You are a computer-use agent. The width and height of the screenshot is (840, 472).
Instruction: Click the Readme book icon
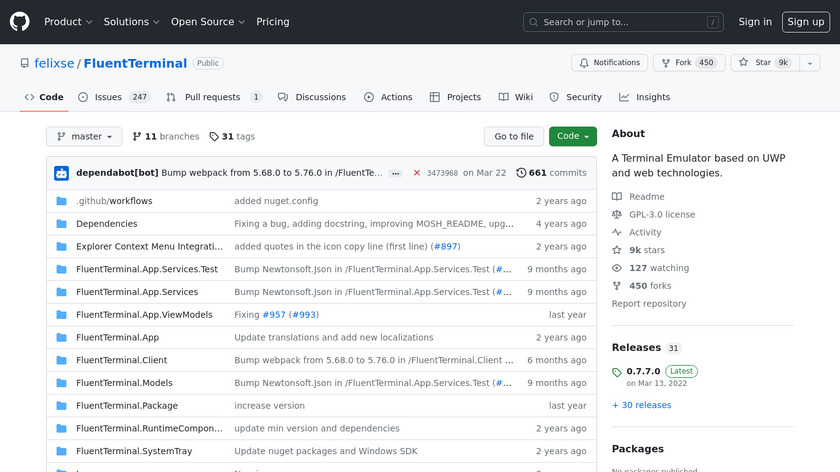[617, 197]
